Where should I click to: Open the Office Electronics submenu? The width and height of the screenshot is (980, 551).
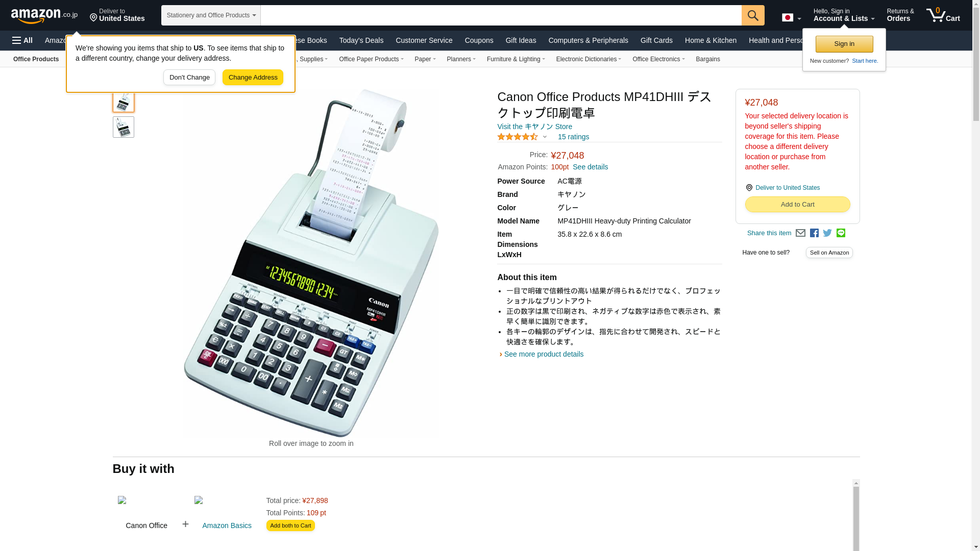pos(658,59)
